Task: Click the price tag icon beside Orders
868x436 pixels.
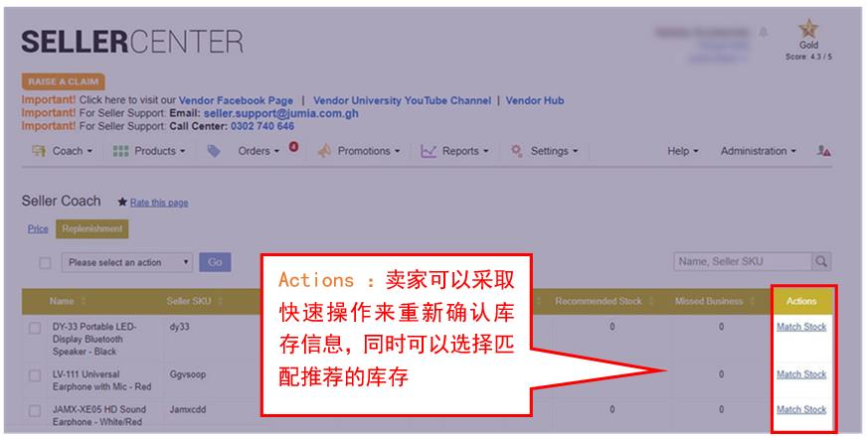Action: [x=214, y=151]
